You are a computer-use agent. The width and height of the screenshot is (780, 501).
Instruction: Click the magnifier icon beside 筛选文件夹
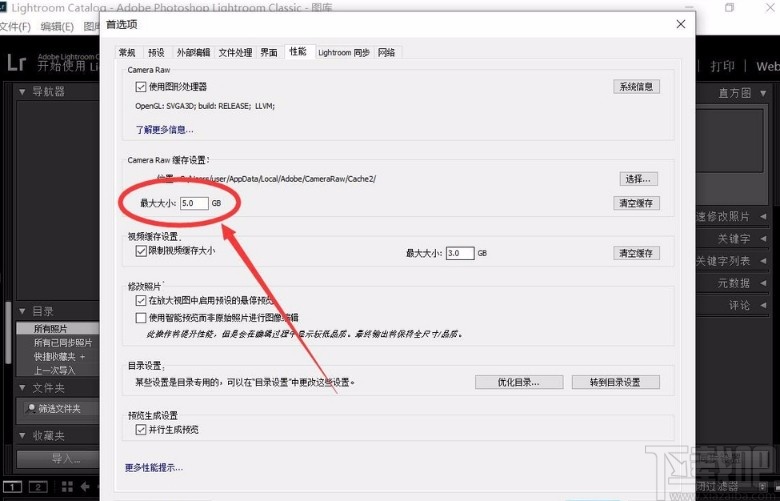click(32, 408)
